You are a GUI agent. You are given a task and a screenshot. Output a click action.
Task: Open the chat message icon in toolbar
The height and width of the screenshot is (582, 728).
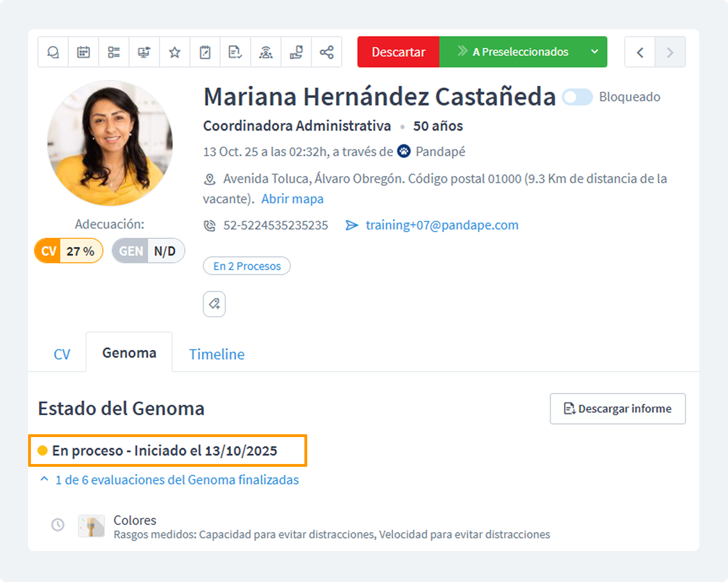[53, 52]
